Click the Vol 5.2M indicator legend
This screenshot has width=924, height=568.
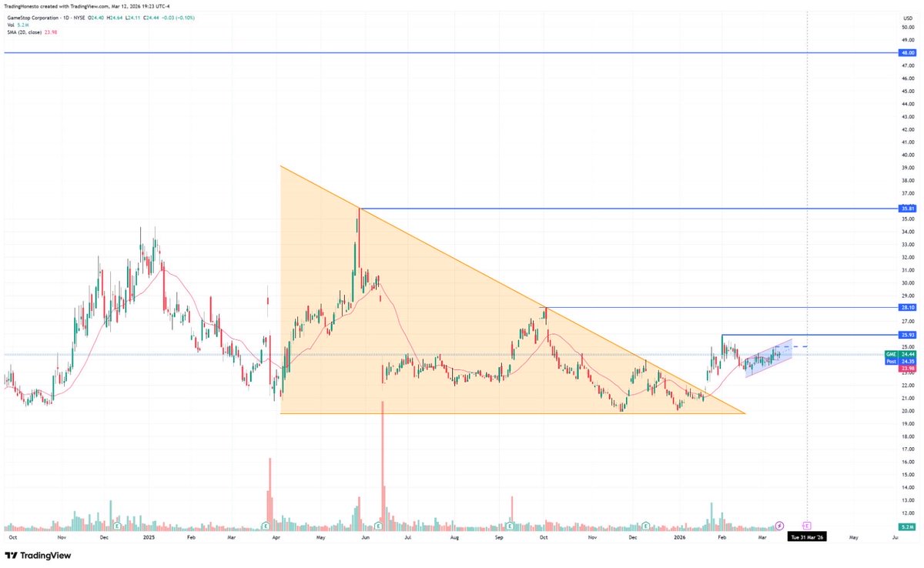(x=16, y=25)
